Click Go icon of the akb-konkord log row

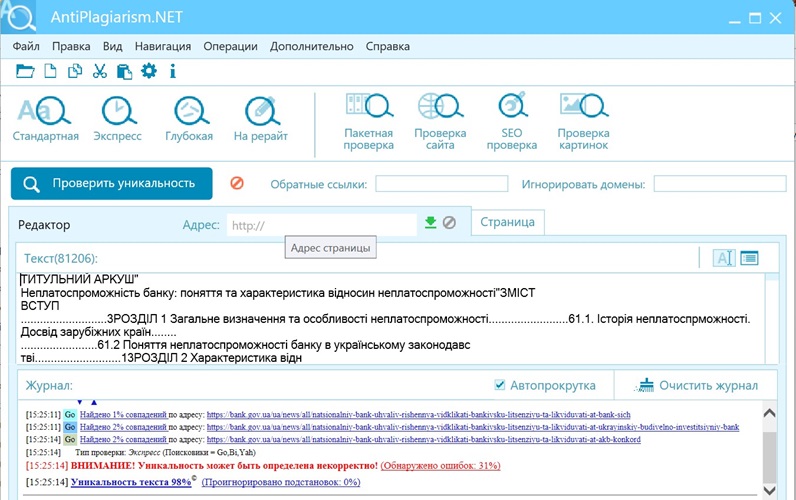coord(70,439)
